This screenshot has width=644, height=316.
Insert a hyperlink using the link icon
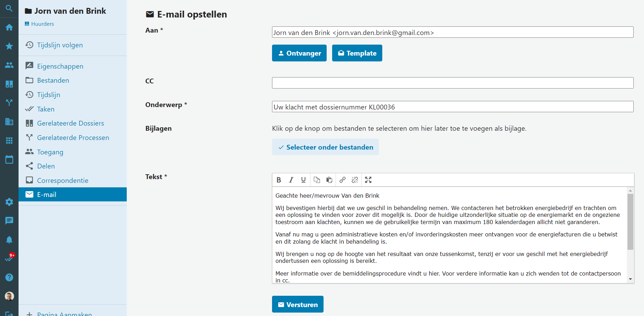342,180
